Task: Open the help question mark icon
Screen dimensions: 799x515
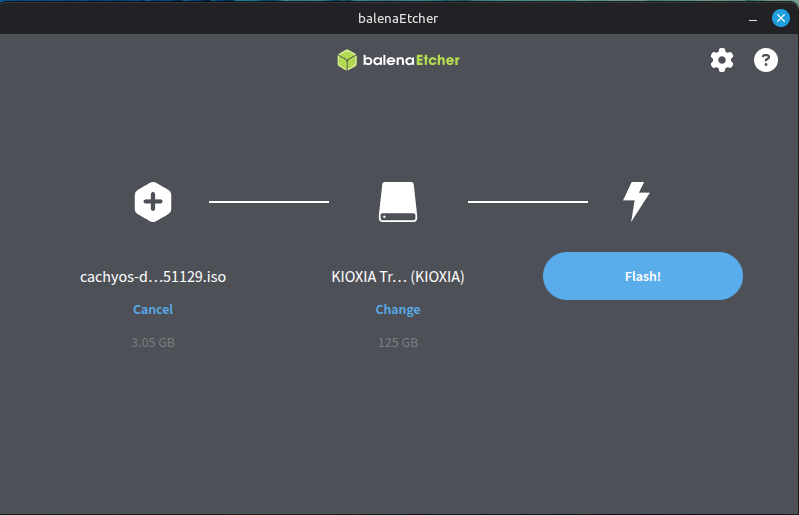Action: [x=765, y=60]
